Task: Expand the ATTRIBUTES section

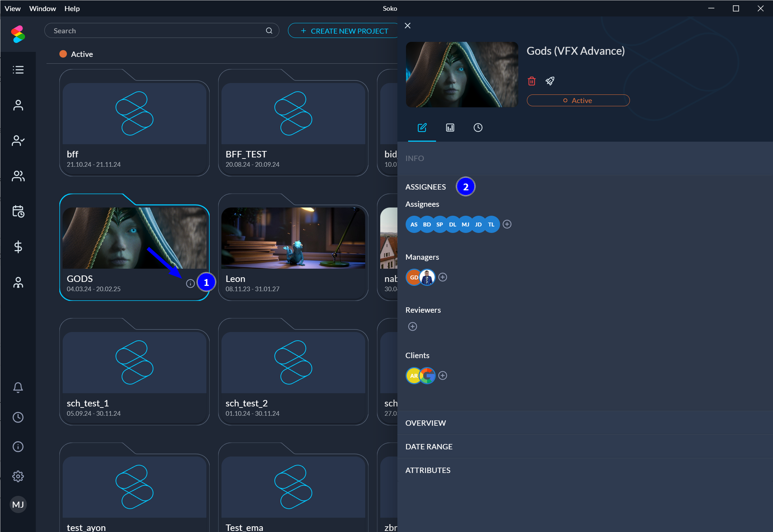Action: [x=428, y=470]
